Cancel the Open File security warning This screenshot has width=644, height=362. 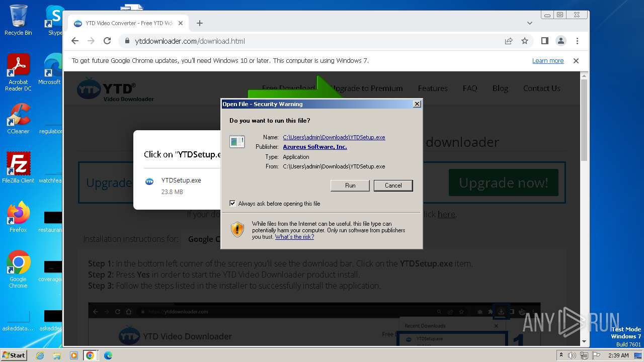(393, 186)
